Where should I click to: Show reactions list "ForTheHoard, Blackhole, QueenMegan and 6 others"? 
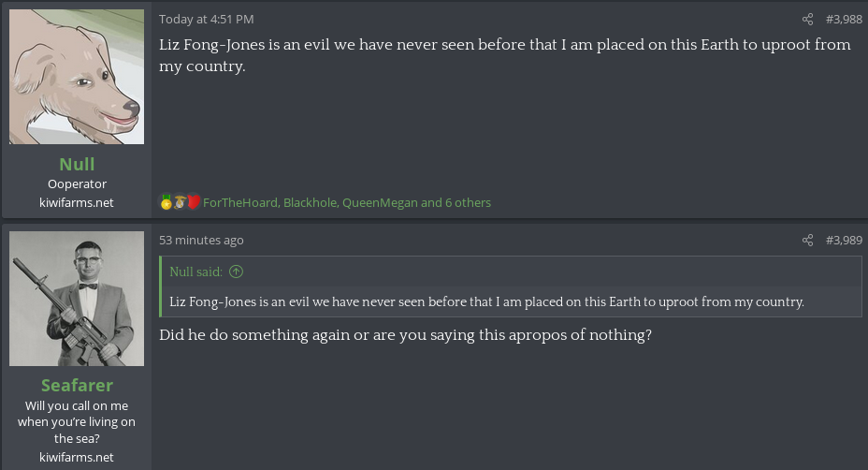(x=346, y=202)
